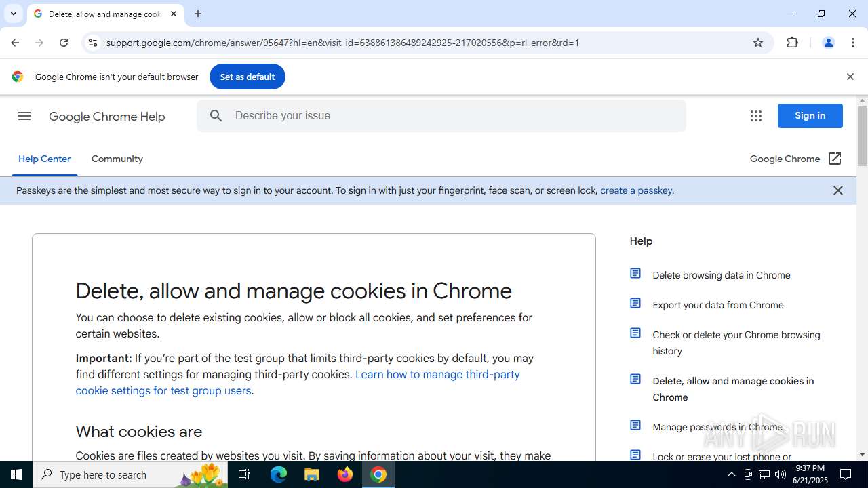The image size is (868, 488).
Task: Click document icon beside Export your data
Action: pos(635,303)
